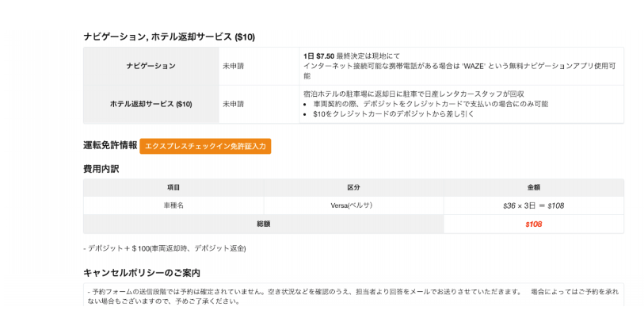
Task: Click the 総額 total label cell
Action: click(263, 224)
